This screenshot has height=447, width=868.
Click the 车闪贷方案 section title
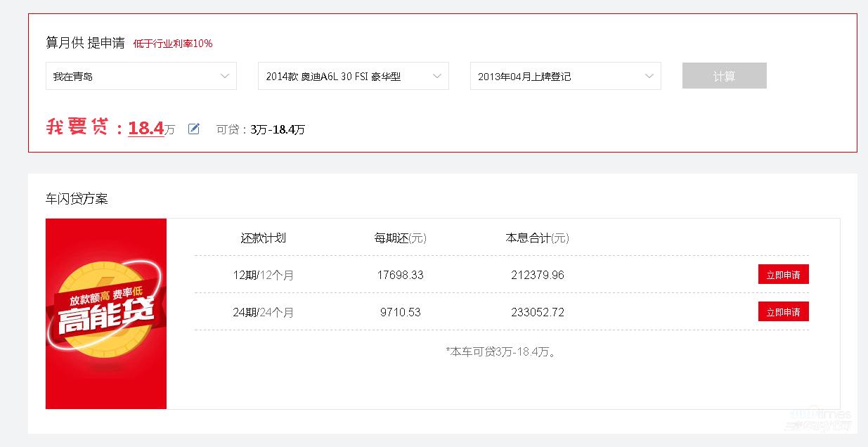(77, 199)
